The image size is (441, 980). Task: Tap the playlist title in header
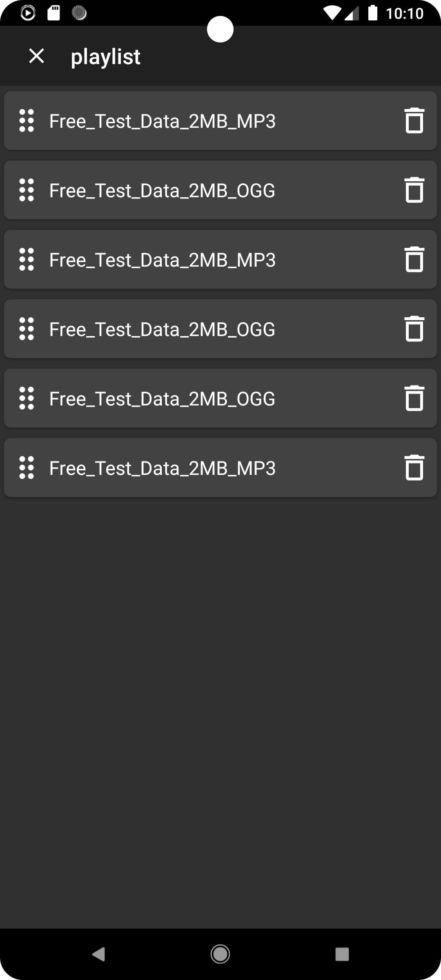tap(106, 56)
